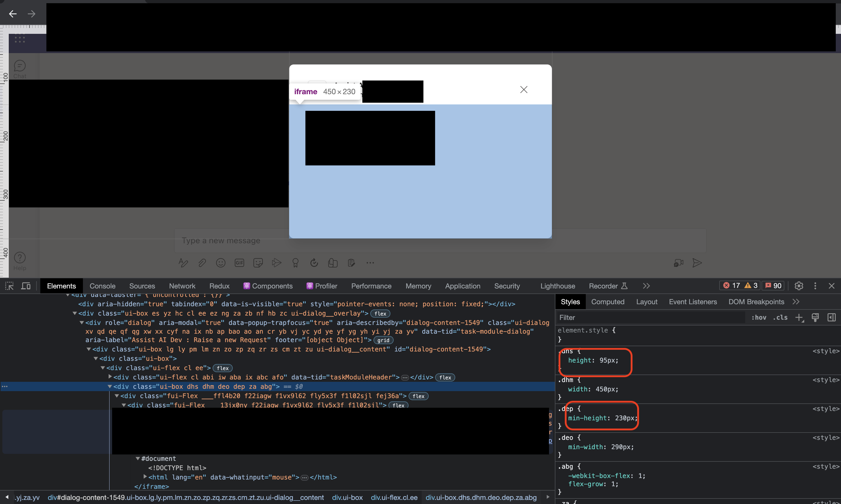Select div.ui-box breadcrumb at the bottom

click(x=347, y=498)
